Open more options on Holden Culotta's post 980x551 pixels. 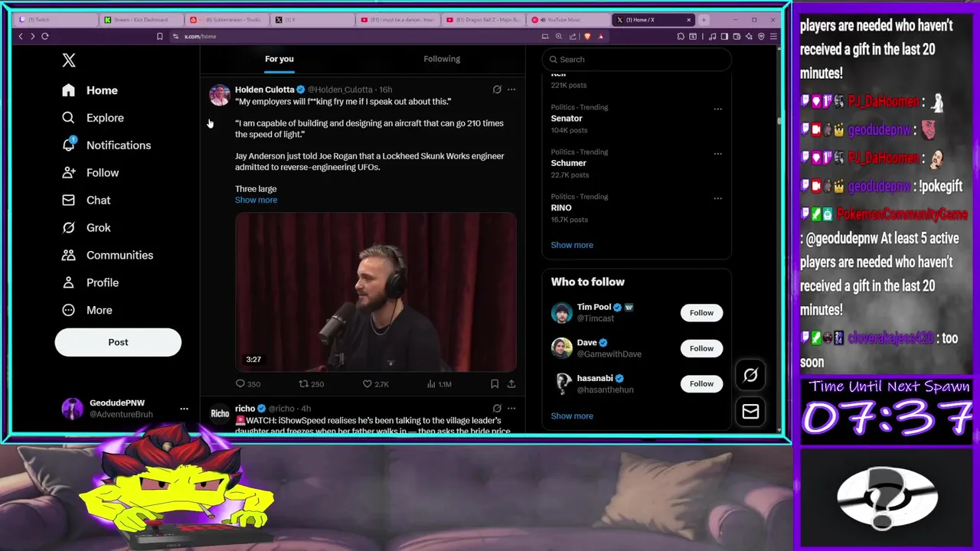(x=511, y=90)
